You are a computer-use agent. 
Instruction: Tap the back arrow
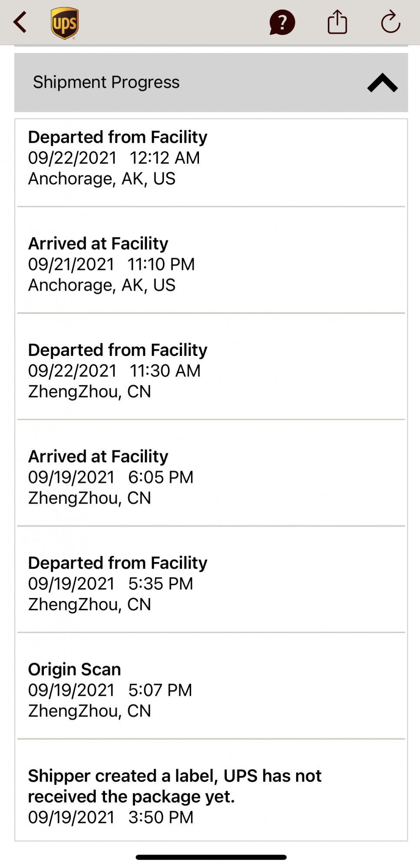click(20, 22)
